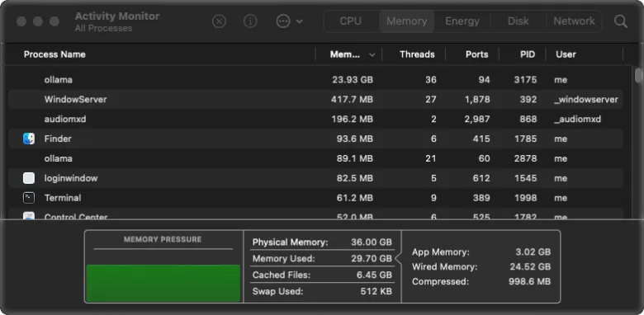This screenshot has height=315, width=644.
Task: Select the ollama 89.1 MB process row
Action: pyautogui.click(x=315, y=158)
